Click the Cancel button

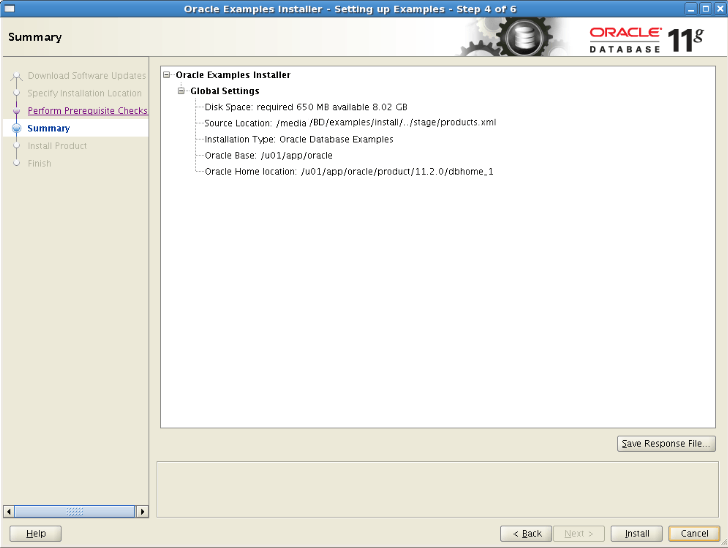tap(694, 534)
